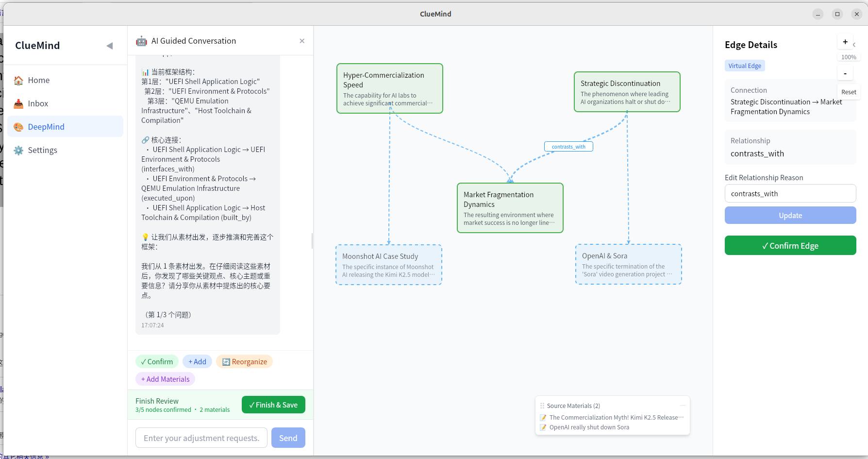868x459 pixels.
Task: Click the pencil icon beside the Kimi K2.5 material
Action: click(x=543, y=417)
